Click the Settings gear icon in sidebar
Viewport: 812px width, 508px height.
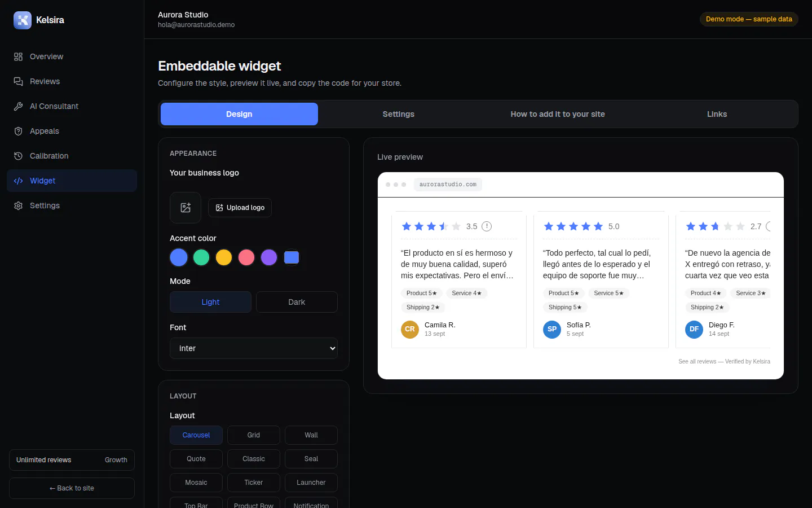pos(18,205)
